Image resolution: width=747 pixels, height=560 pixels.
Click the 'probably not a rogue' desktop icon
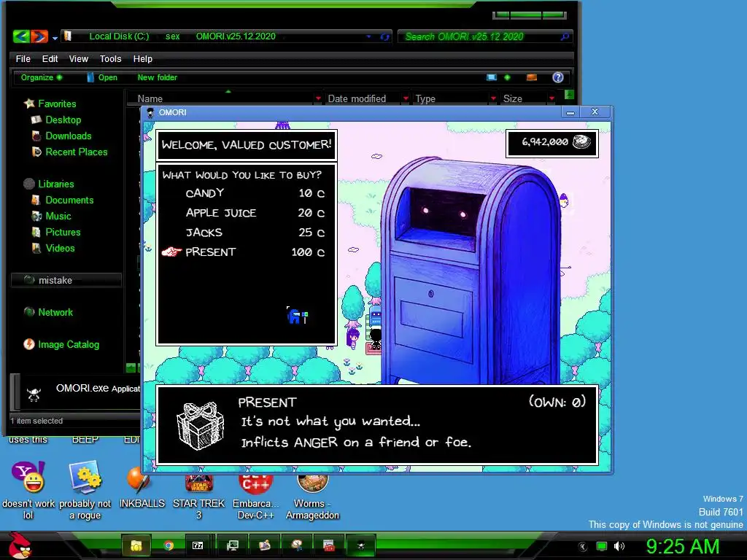[85, 477]
